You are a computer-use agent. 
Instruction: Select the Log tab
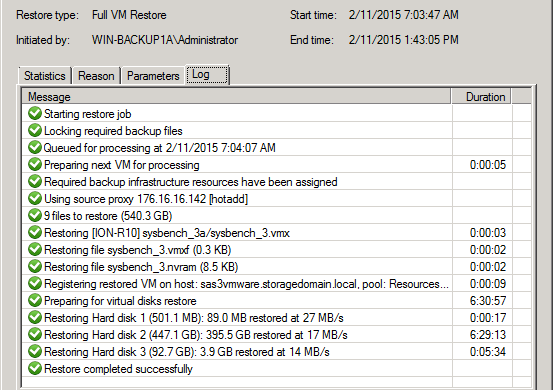(207, 75)
